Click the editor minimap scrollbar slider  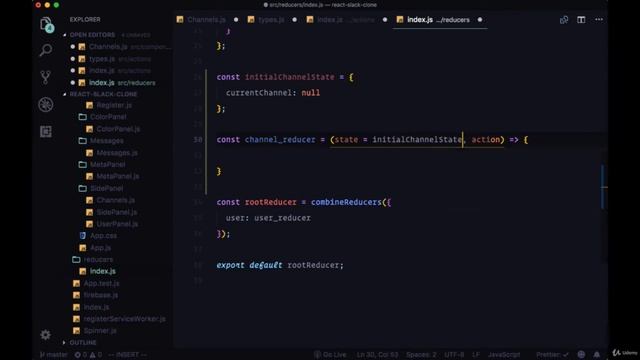[x=602, y=187]
